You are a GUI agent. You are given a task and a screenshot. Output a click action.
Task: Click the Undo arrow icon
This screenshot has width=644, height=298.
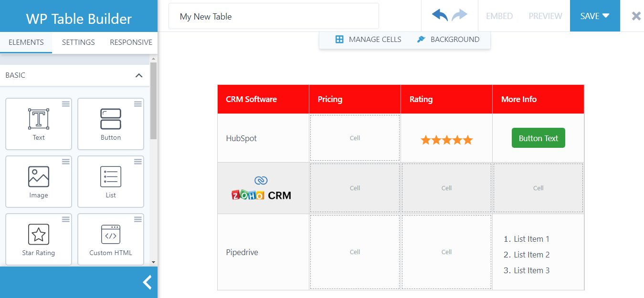coord(440,15)
